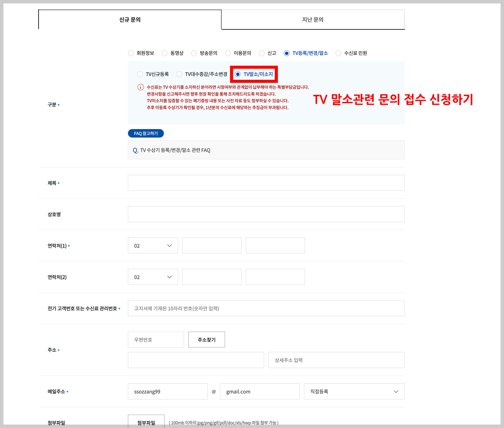
Task: Select the 동영상 inquiry category
Action: click(x=165, y=53)
